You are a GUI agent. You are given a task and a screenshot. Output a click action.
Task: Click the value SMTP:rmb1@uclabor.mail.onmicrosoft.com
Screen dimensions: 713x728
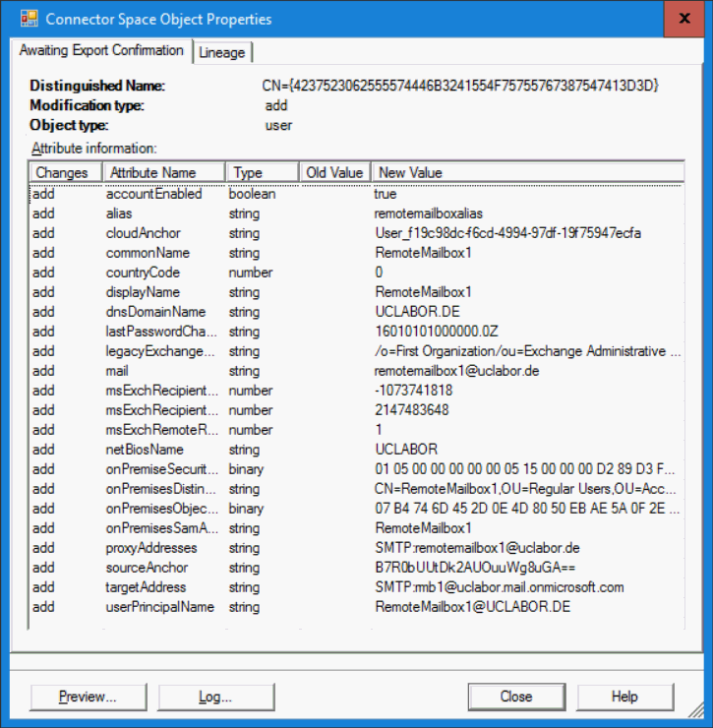pos(500,587)
